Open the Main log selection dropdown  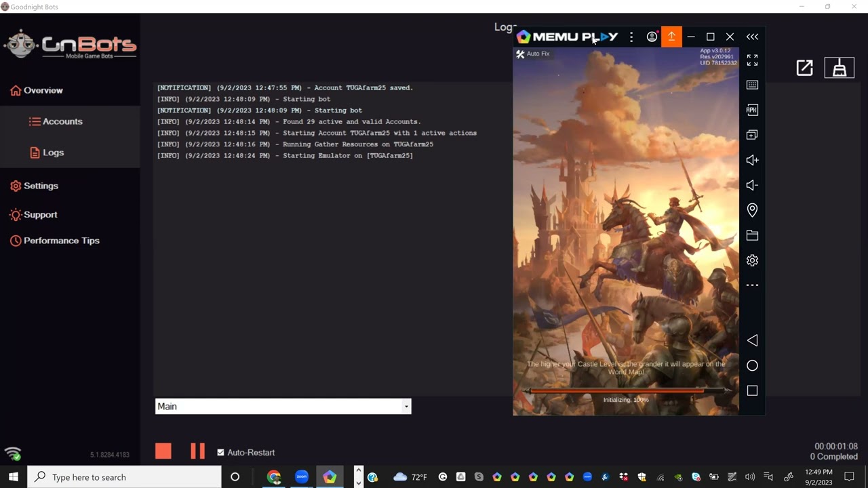(283, 406)
